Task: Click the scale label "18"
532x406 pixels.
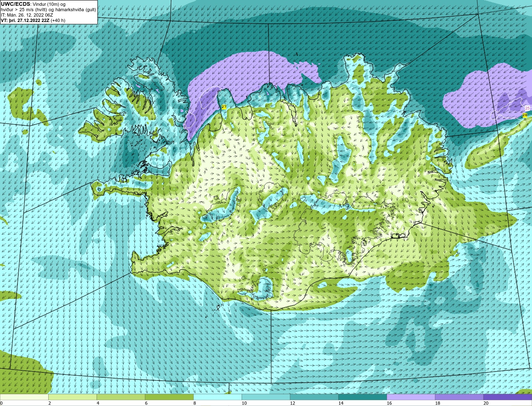Action: [x=437, y=403]
